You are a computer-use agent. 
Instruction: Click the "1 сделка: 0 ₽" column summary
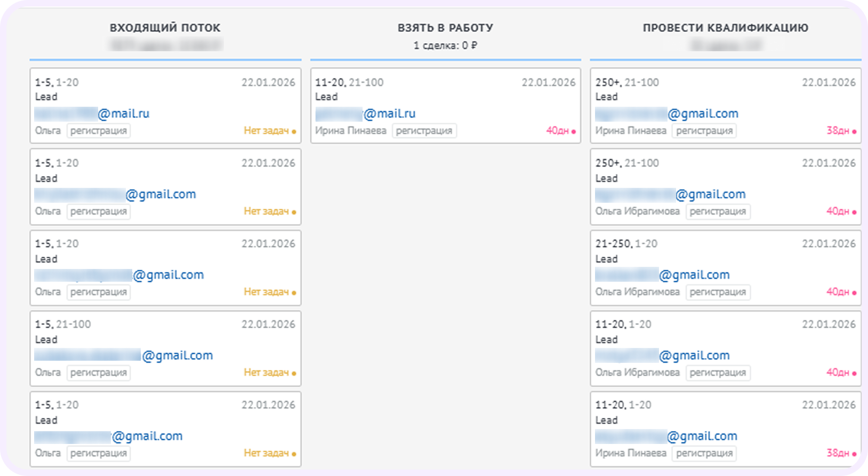(445, 45)
